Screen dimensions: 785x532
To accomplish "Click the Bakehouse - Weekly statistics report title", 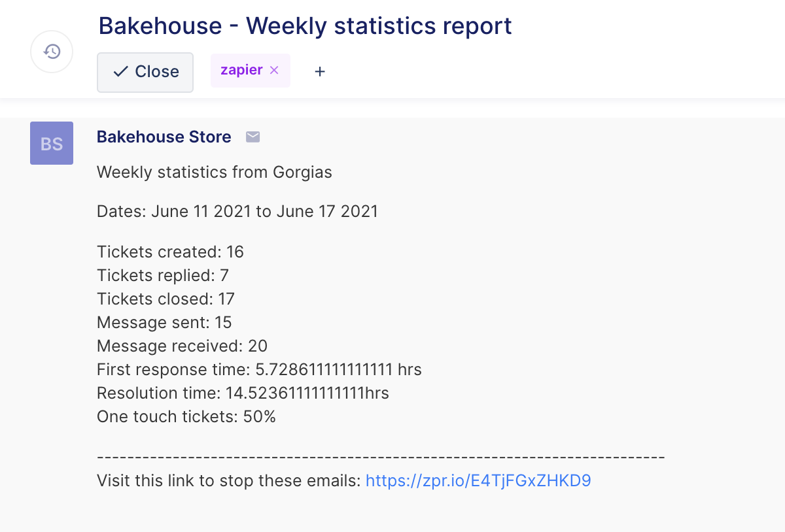I will 305,26.
